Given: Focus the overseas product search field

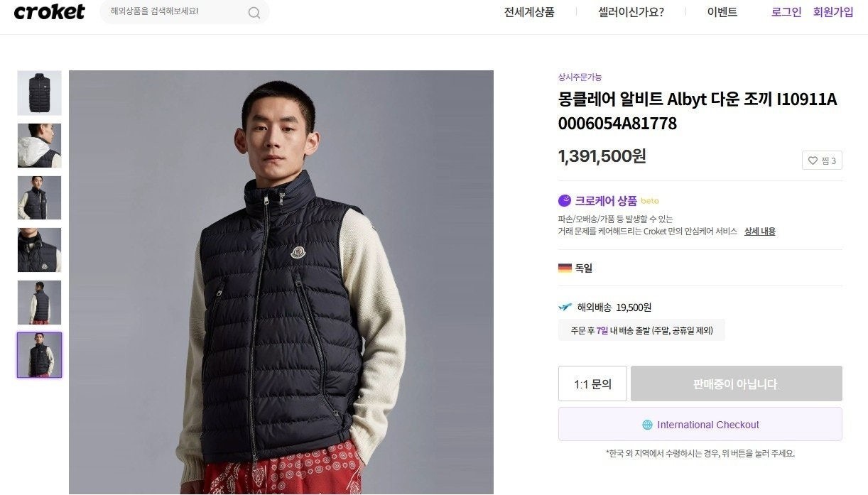Looking at the screenshot, I should point(184,12).
